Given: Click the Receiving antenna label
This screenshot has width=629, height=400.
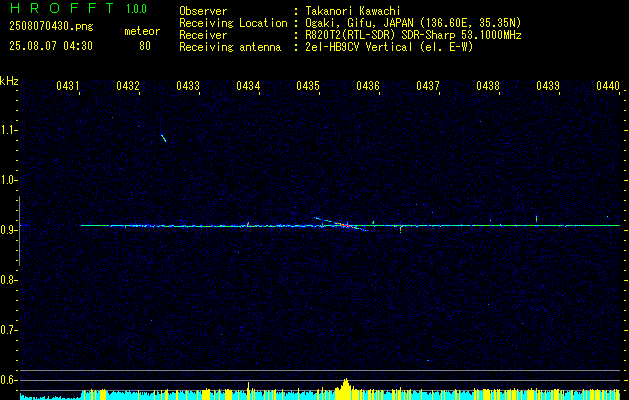Looking at the screenshot, I should click(230, 47).
